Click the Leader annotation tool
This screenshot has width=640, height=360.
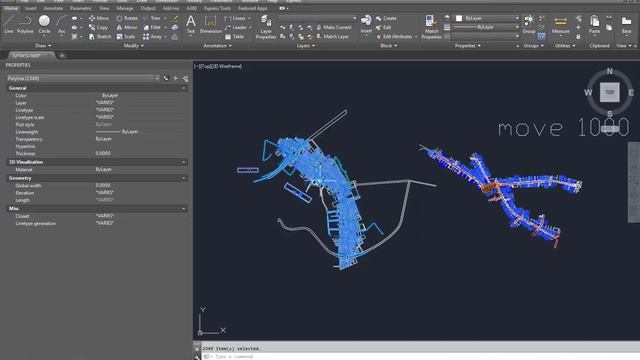[236, 28]
